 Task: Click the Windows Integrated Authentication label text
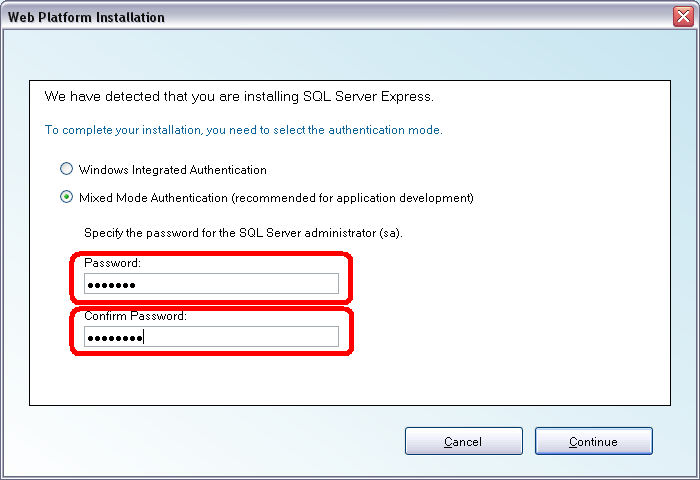tap(173, 170)
